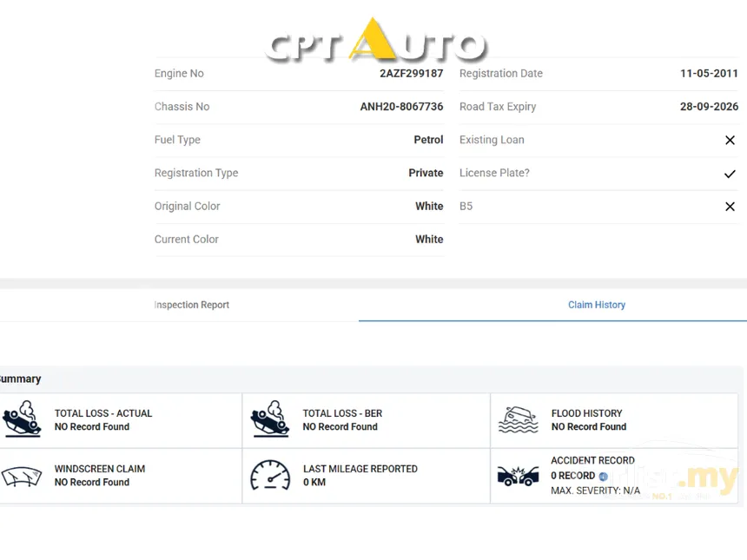Click the Existing Loan cross mark
The height and width of the screenshot is (560, 747).
tap(730, 140)
